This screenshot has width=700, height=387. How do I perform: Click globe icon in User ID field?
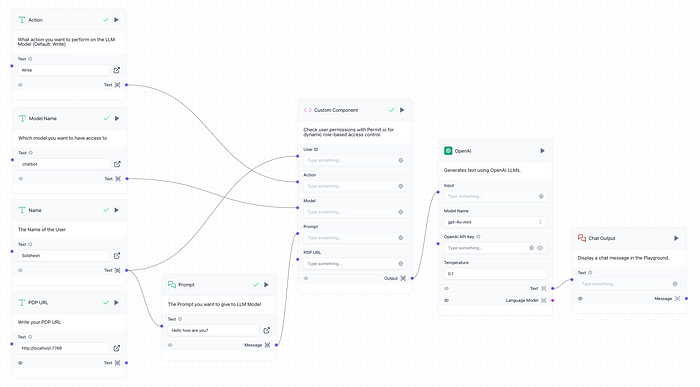click(x=400, y=160)
